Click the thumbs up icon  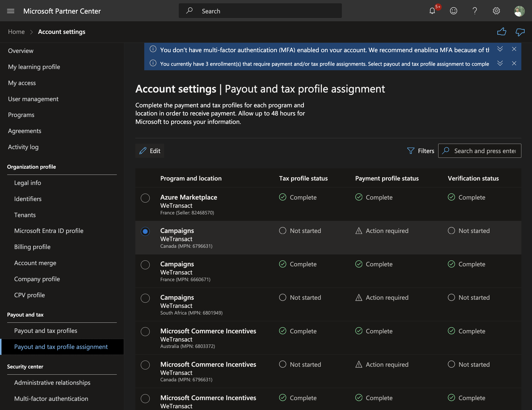pyautogui.click(x=502, y=32)
